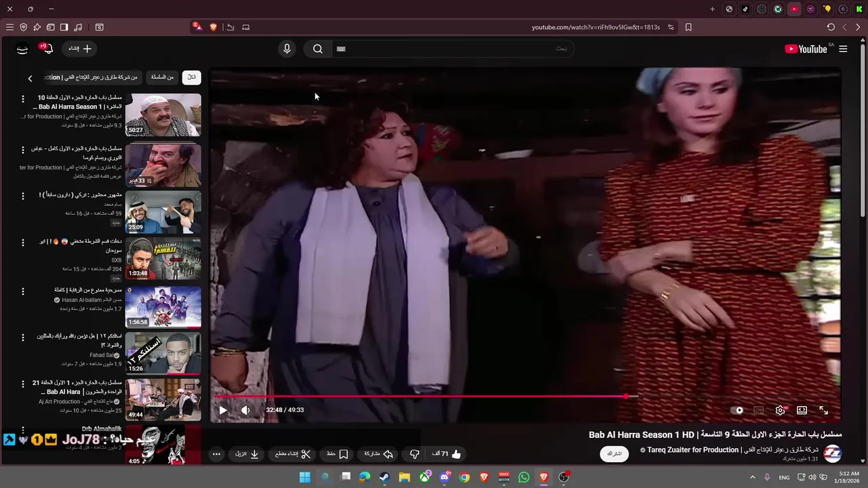Download the video

coord(247,454)
